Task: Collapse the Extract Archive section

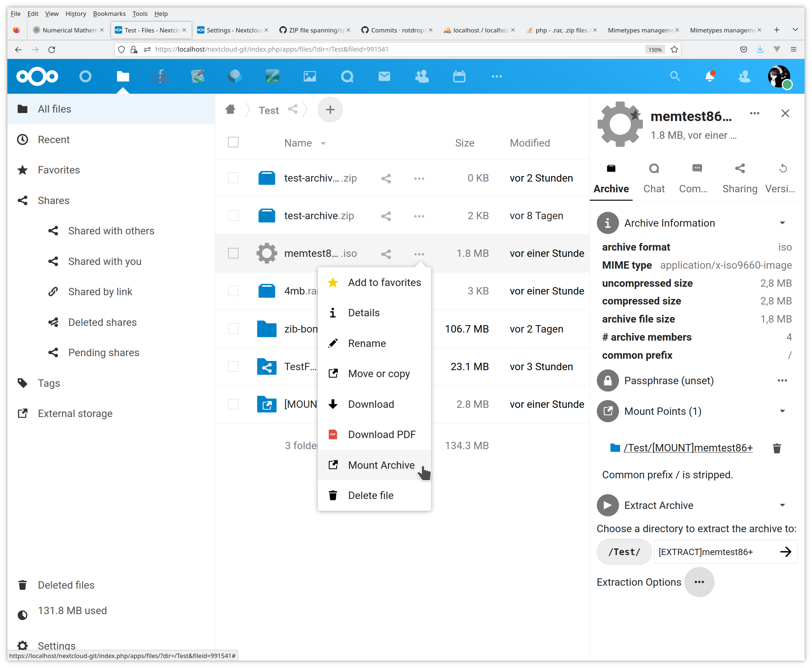Action: pyautogui.click(x=782, y=505)
